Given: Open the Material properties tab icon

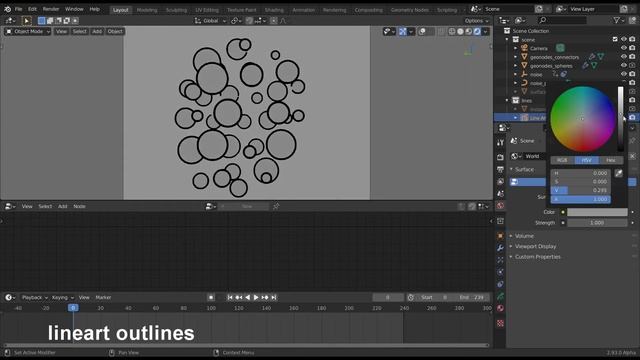Looking at the screenshot, I should tap(500, 308).
